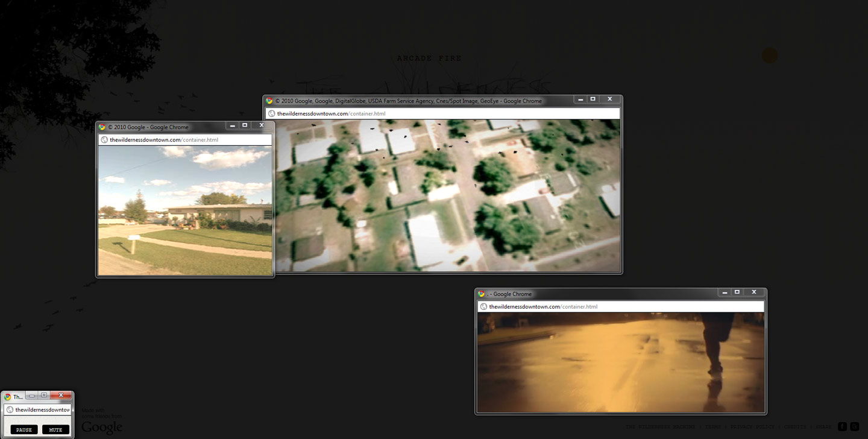Viewport: 868px width, 439px height.
Task: Open the Terms footer link
Action: [x=713, y=427]
